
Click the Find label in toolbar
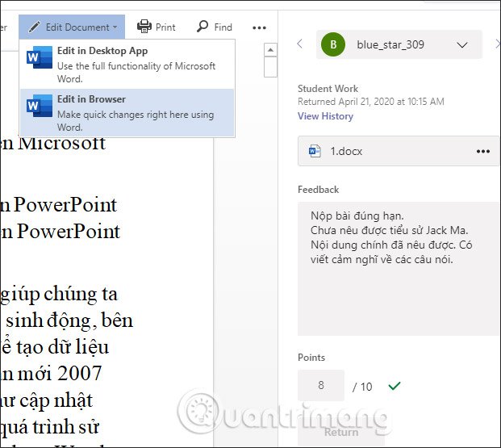tap(223, 27)
